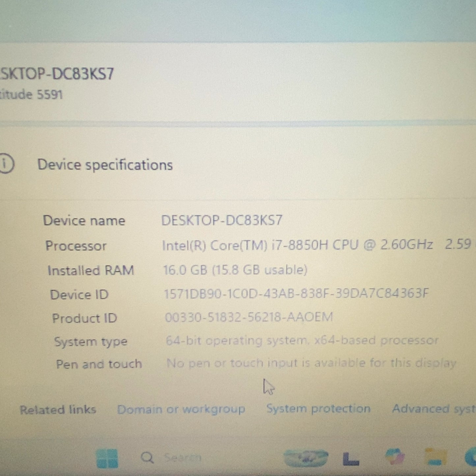This screenshot has width=476, height=476.
Task: Click the 16.0 GB installed RAM value
Action: [x=235, y=270]
